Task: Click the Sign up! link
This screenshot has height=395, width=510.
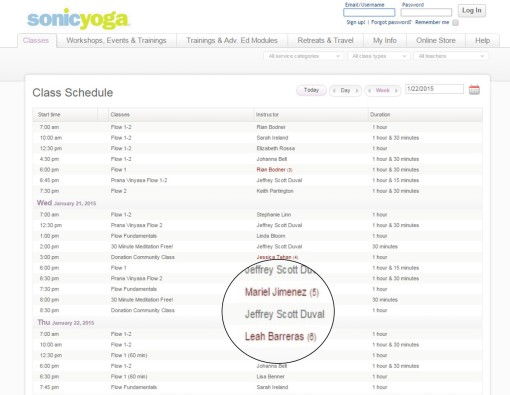Action: [x=356, y=22]
